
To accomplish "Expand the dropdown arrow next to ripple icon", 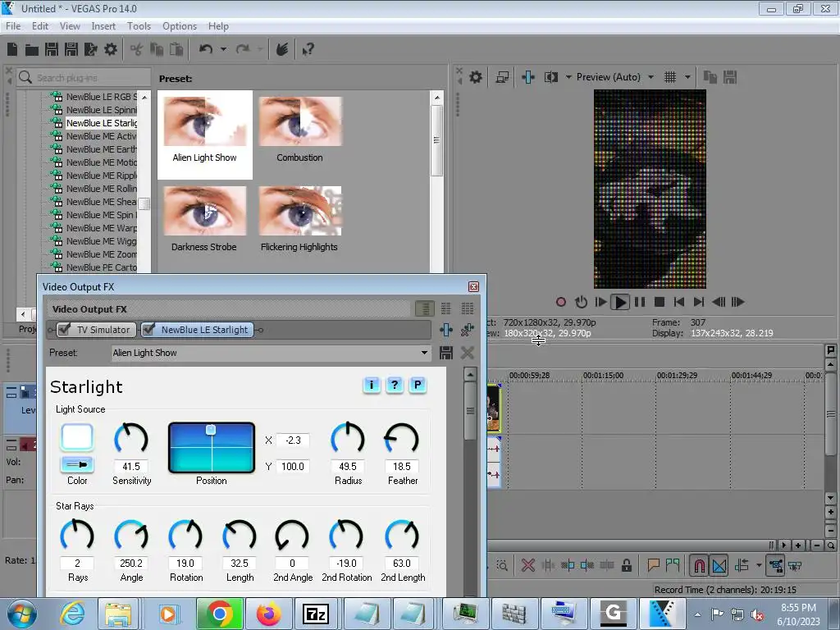I will click(x=759, y=565).
